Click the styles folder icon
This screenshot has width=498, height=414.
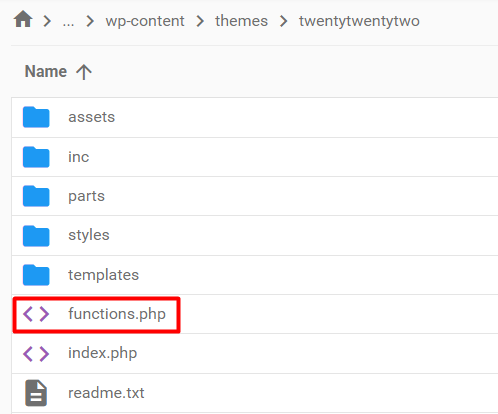click(36, 235)
